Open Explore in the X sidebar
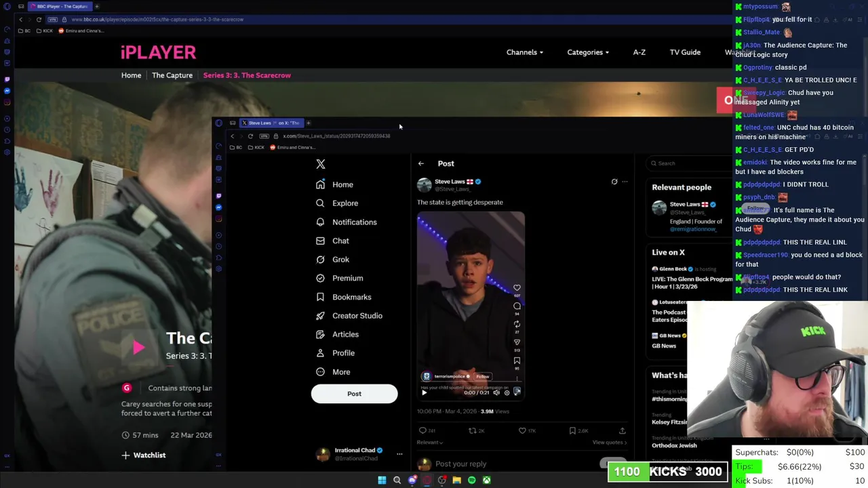Screen dimensions: 868x488 point(337,203)
